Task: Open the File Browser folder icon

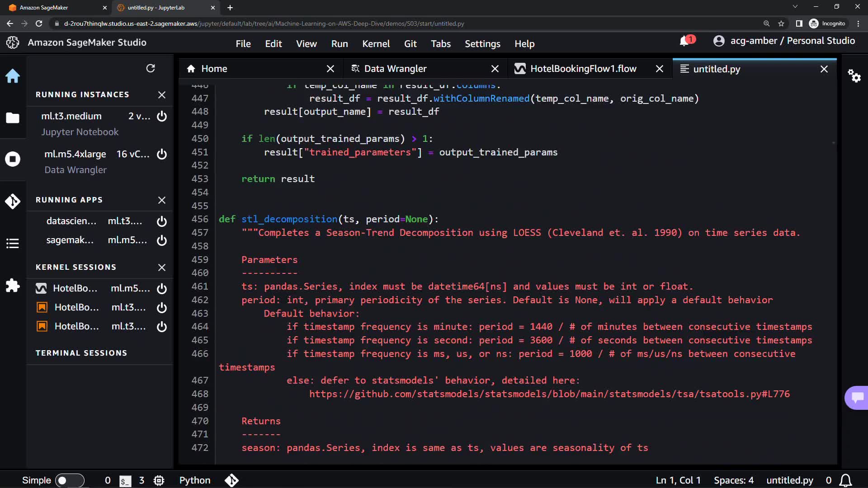Action: pos(13,118)
